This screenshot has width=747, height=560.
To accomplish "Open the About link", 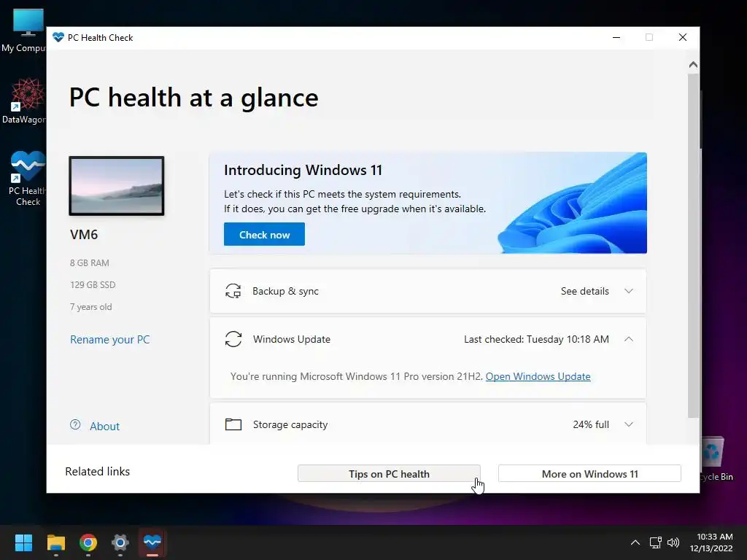I will click(x=105, y=426).
